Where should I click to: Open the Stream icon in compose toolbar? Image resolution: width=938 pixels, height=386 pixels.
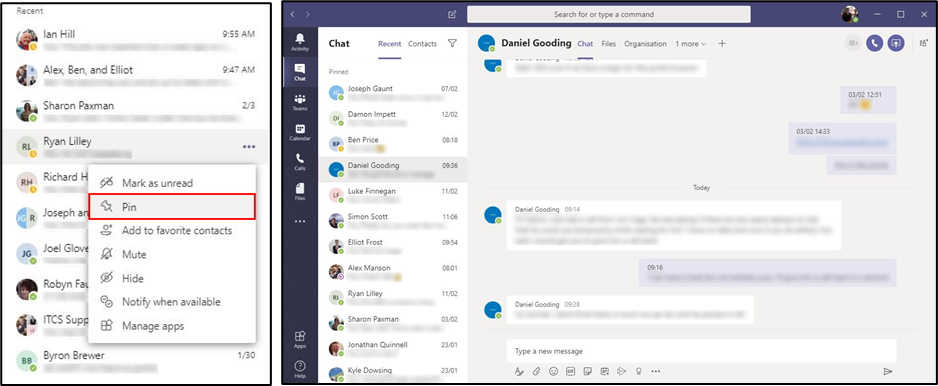pos(622,372)
